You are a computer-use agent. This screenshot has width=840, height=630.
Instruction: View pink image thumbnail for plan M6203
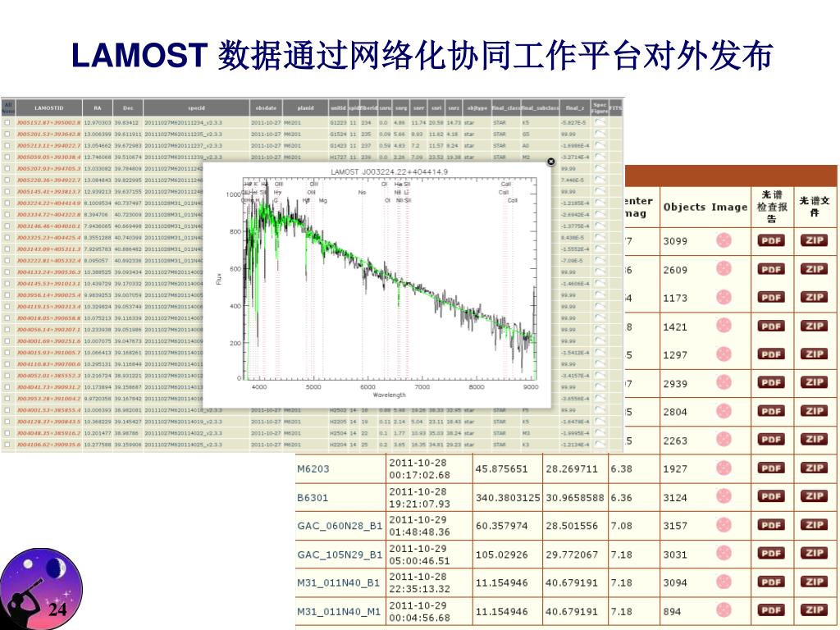724,468
